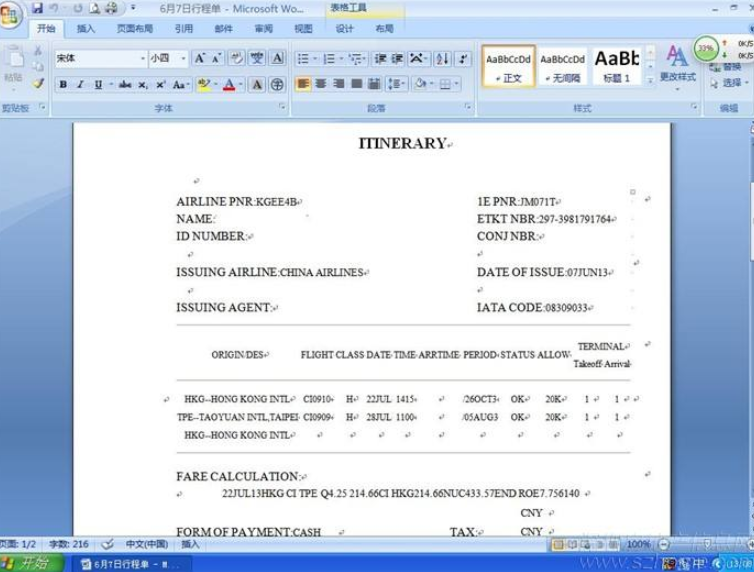This screenshot has height=572, width=754.
Task: Expand the font color dropdown arrow
Action: [x=240, y=85]
